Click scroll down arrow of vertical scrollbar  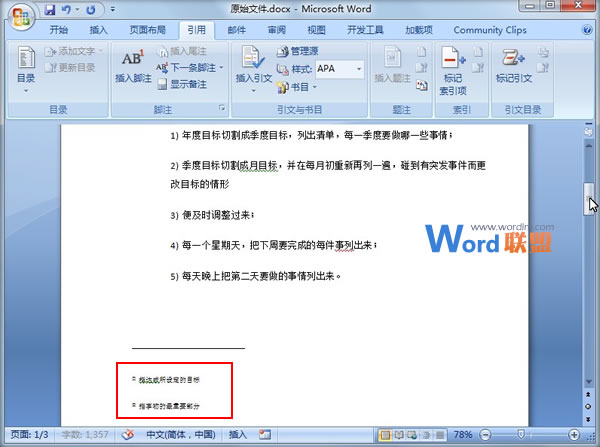pyautogui.click(x=589, y=382)
